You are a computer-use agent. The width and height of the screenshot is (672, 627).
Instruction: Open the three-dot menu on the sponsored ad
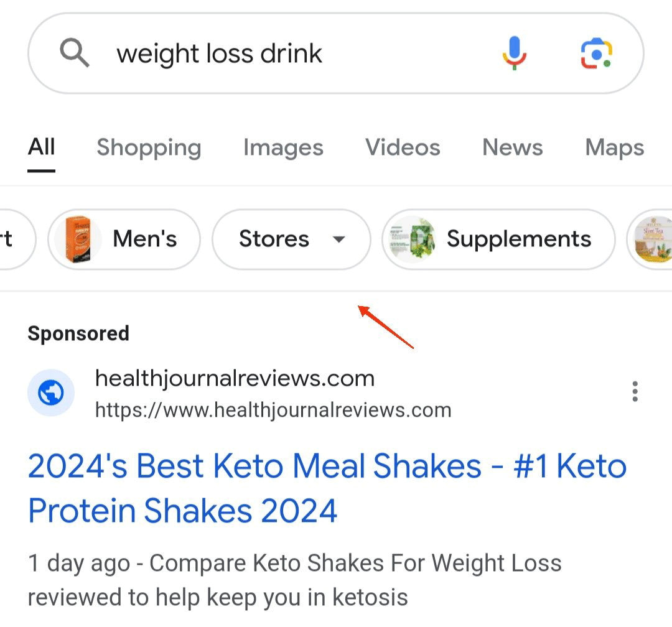point(635,391)
